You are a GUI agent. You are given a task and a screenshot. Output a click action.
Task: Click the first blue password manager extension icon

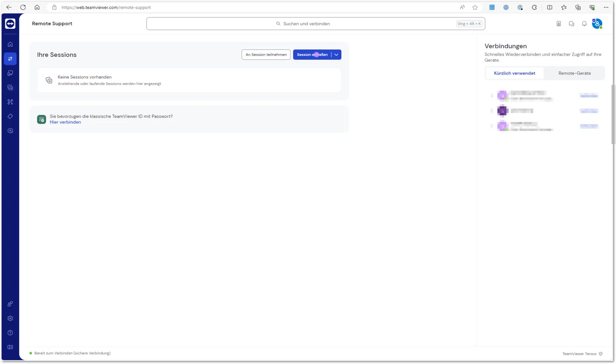(506, 7)
